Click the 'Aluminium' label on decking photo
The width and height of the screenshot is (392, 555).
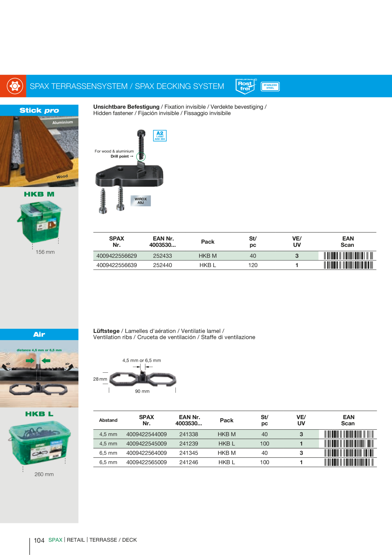pos(63,122)
